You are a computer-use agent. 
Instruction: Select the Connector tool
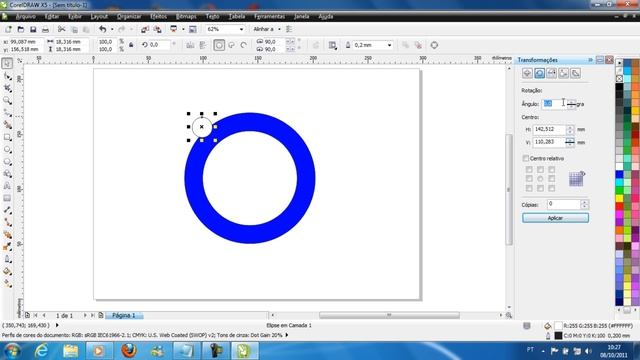(x=7, y=223)
